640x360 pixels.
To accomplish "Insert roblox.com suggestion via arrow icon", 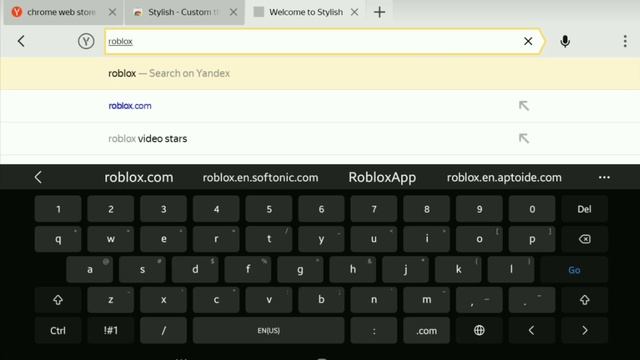I will 524,106.
